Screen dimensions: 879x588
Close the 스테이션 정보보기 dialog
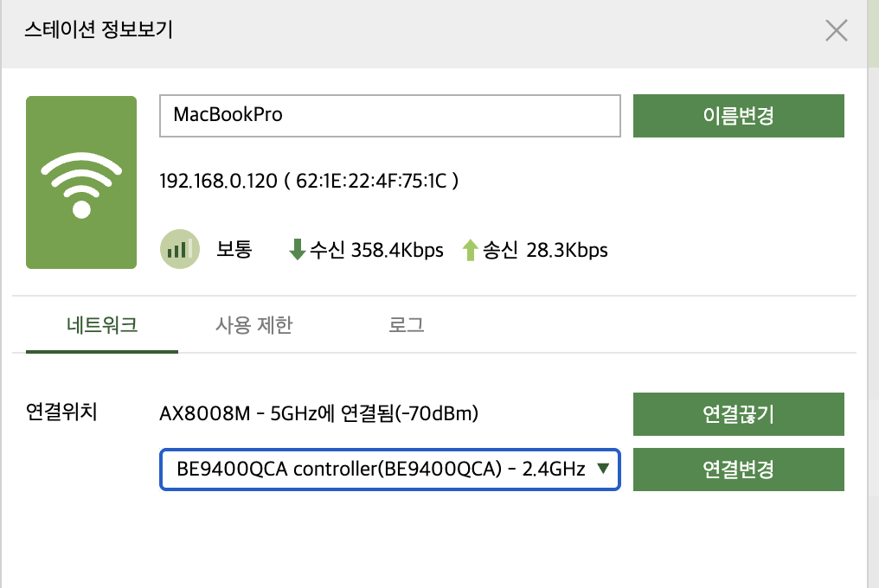(836, 30)
